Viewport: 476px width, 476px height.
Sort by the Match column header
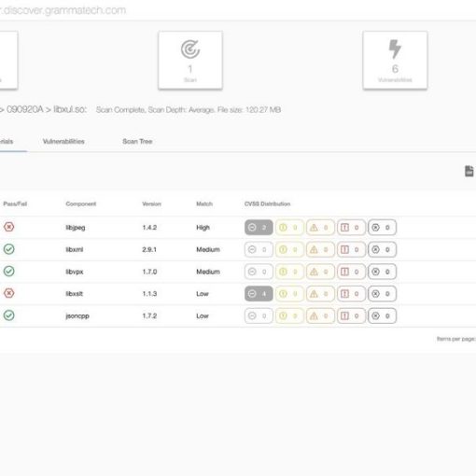204,203
